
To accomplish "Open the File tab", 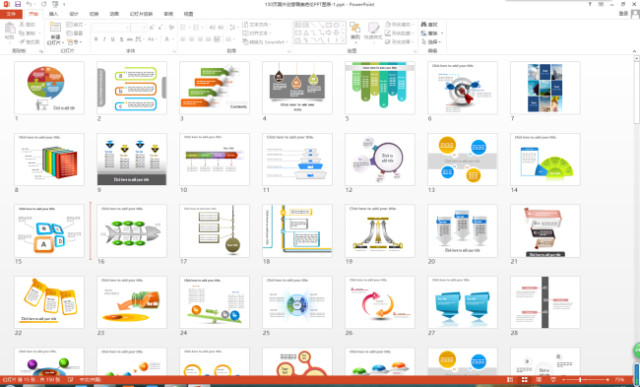I will pos(11,14).
